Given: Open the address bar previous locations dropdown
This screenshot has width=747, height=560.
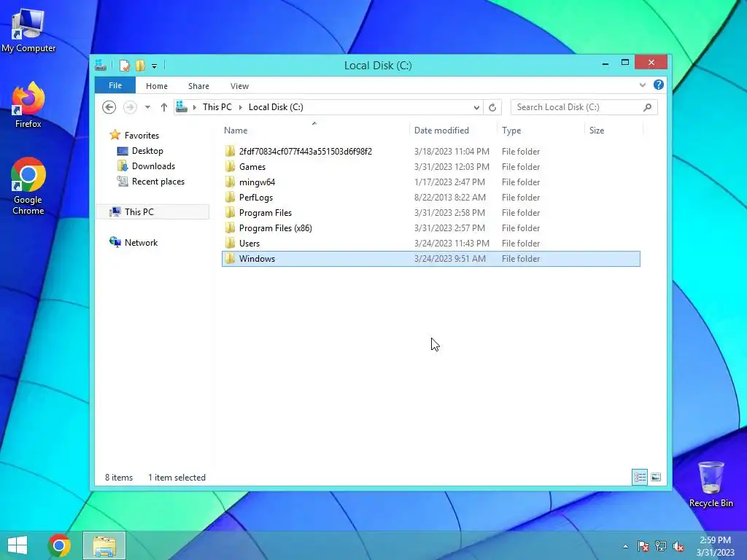Looking at the screenshot, I should (476, 108).
